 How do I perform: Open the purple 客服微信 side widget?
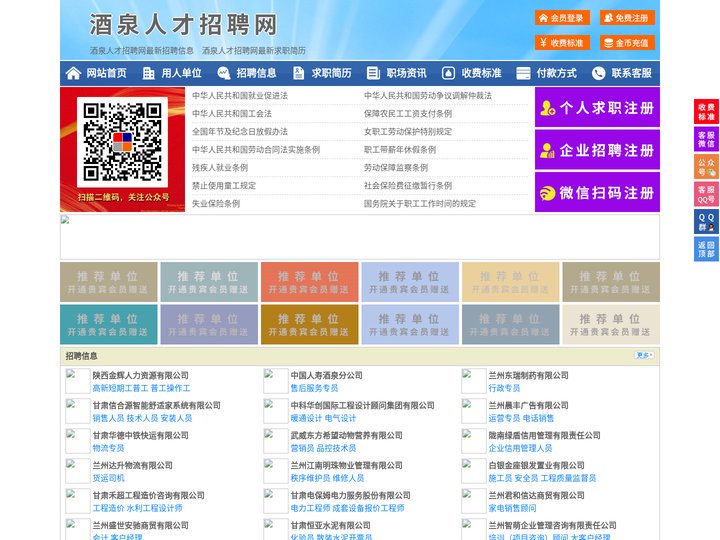tap(706, 139)
